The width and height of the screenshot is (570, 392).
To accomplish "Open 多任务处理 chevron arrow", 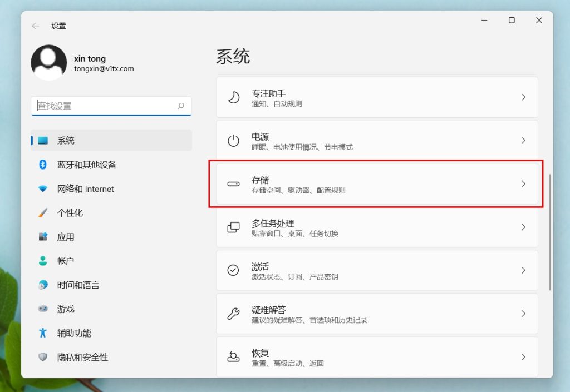I will coord(523,227).
